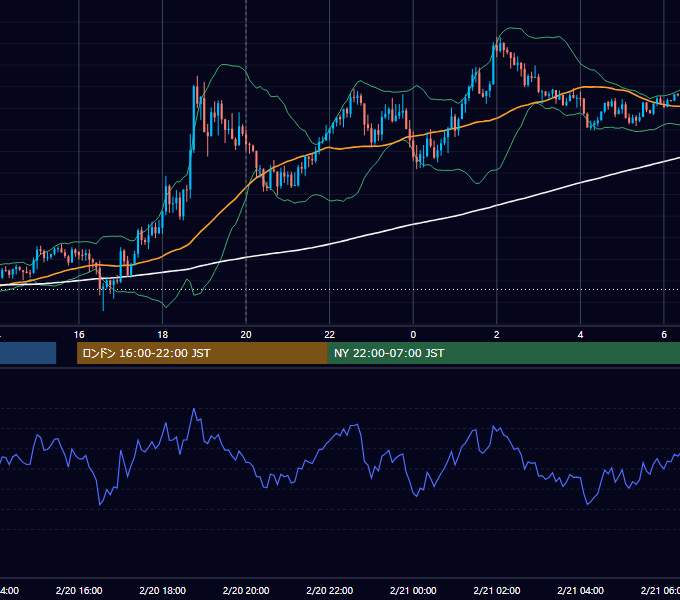Click the 0 hour label on price chart axis

click(x=413, y=335)
